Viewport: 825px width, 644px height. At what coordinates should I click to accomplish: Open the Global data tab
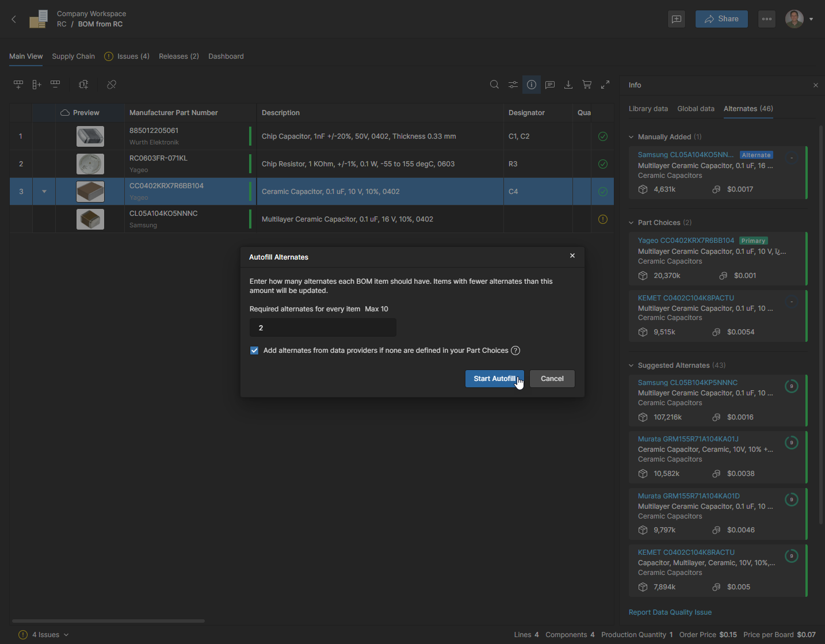696,109
